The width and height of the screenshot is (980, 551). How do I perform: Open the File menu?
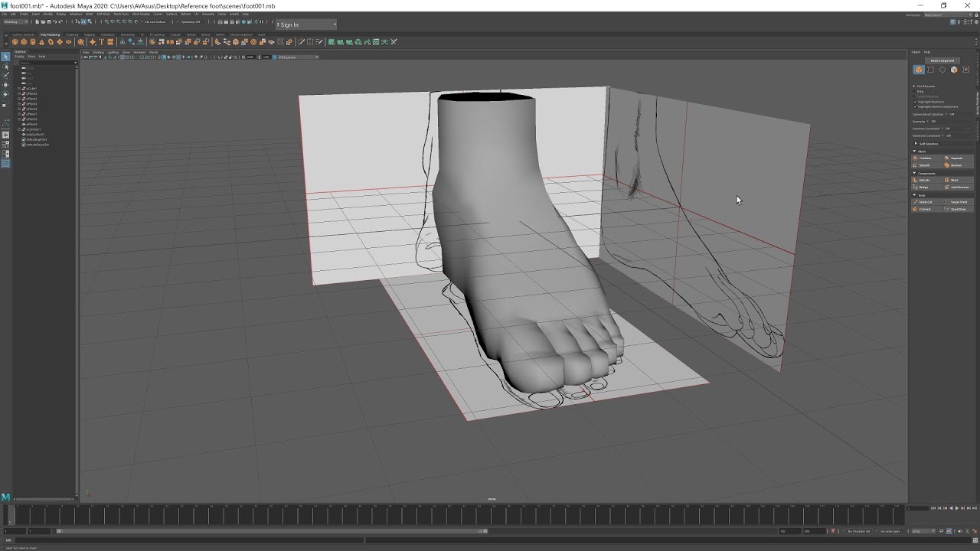(5, 14)
